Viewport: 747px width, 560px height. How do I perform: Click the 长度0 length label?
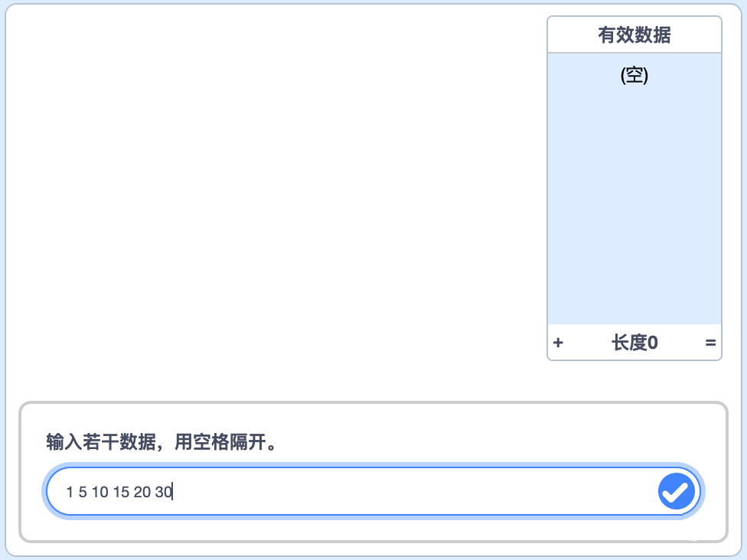point(634,343)
